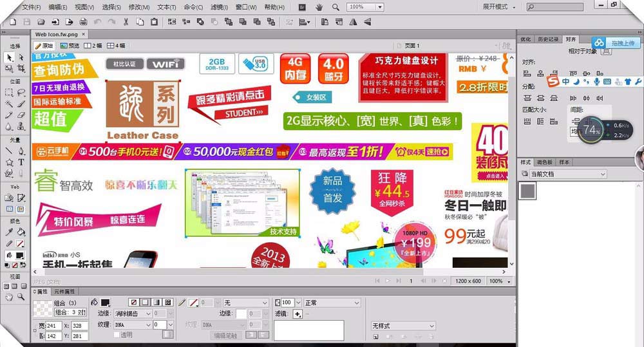
Task: Switch to the 历史记录 tab
Action: coord(547,39)
